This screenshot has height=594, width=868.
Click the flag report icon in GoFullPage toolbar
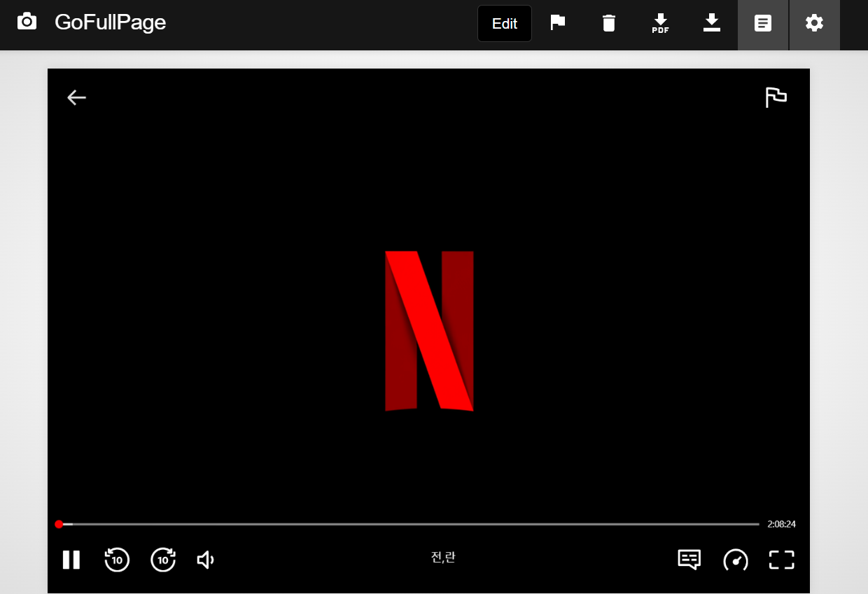pyautogui.click(x=557, y=23)
